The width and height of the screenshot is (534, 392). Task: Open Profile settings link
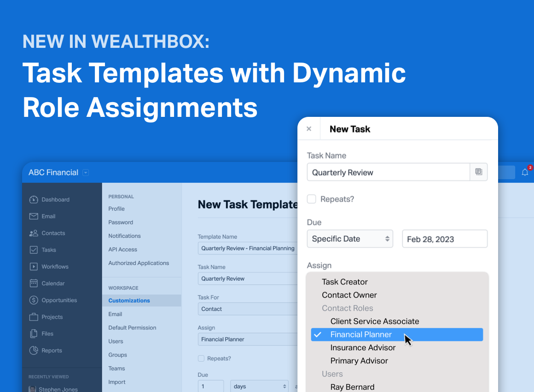[x=116, y=208]
